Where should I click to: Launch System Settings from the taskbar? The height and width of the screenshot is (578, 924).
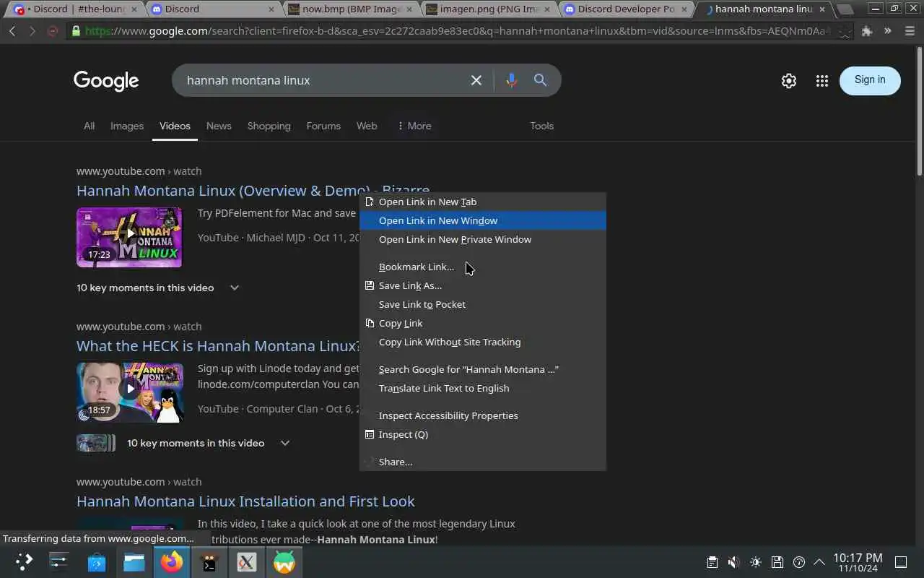pos(58,562)
